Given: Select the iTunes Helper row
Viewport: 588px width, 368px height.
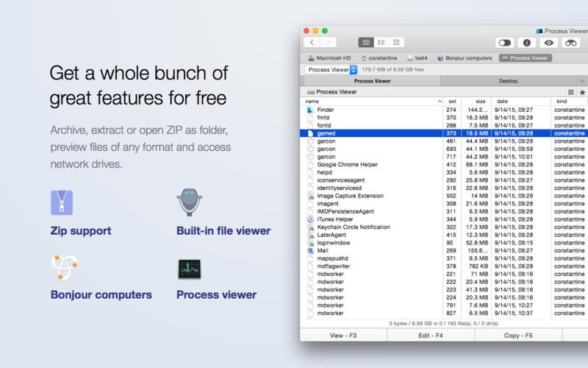Looking at the screenshot, I should pyautogui.click(x=444, y=219).
